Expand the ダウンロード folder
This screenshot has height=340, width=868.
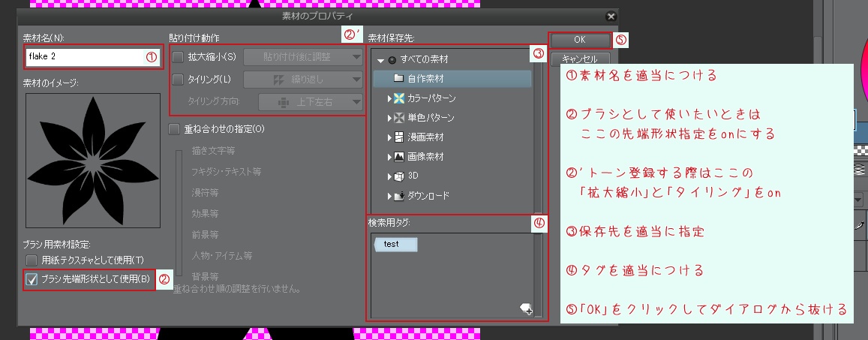pos(389,195)
